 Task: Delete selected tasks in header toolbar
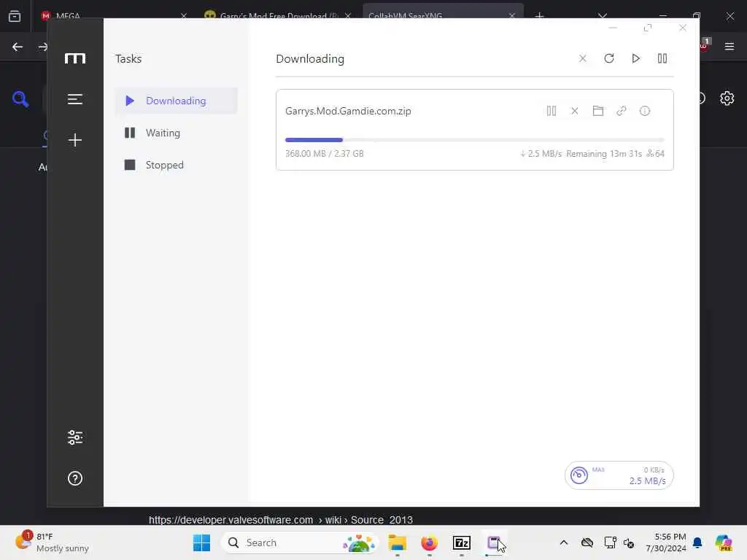click(582, 58)
